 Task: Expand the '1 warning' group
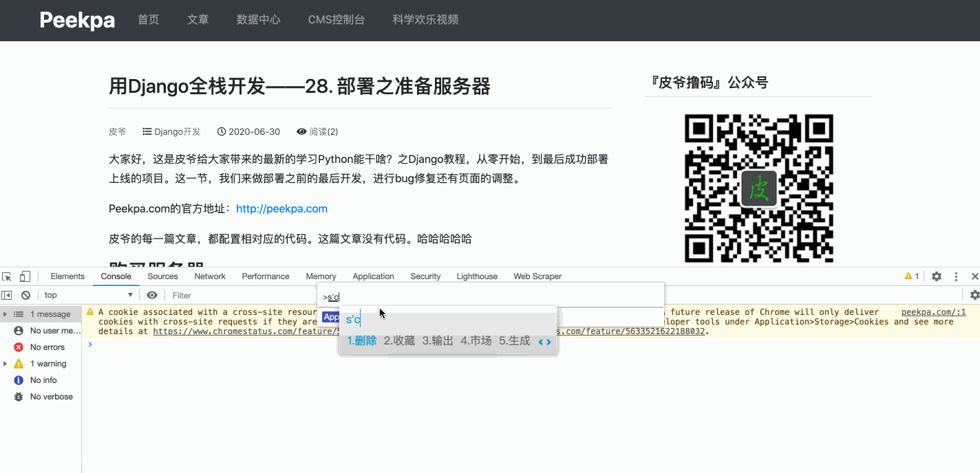(x=6, y=364)
